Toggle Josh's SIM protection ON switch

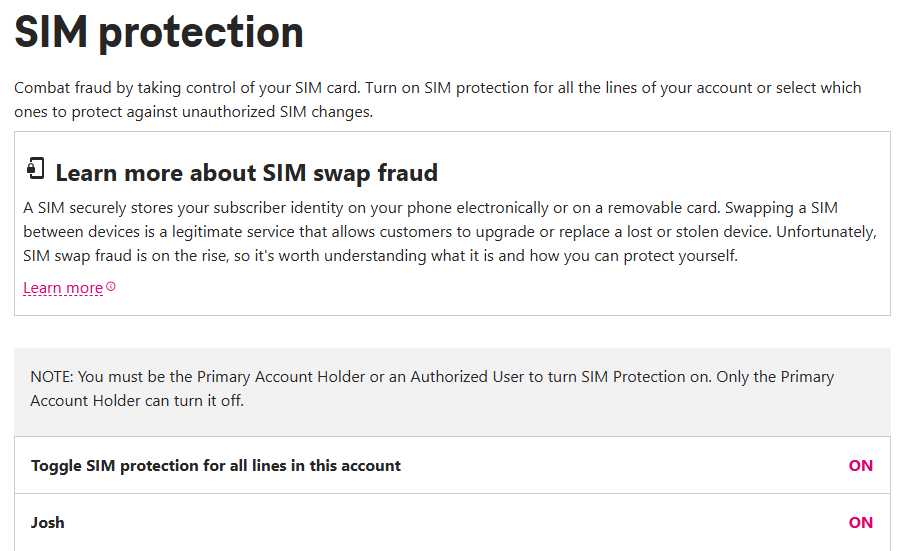(x=860, y=522)
